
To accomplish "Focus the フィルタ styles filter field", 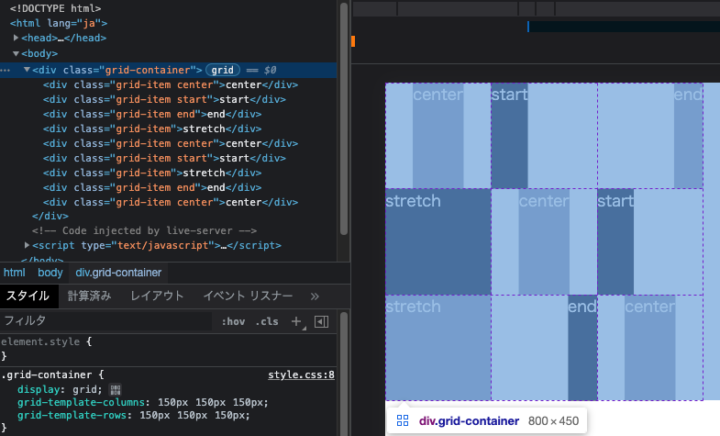I will [107, 321].
